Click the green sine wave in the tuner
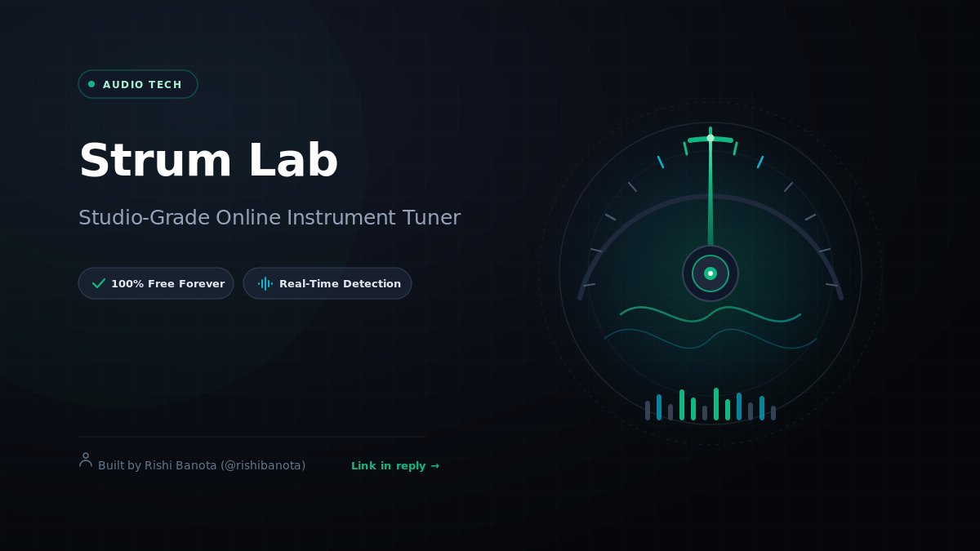This screenshot has height=551, width=980. 710,314
